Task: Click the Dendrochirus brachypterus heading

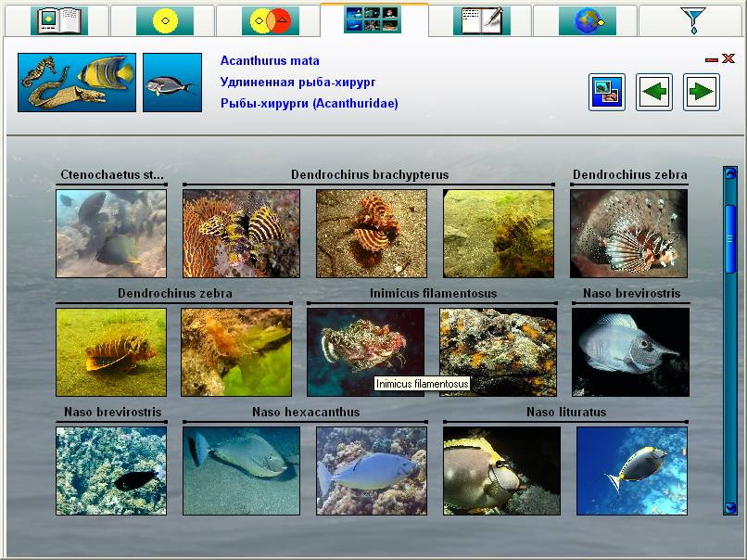Action: (370, 174)
